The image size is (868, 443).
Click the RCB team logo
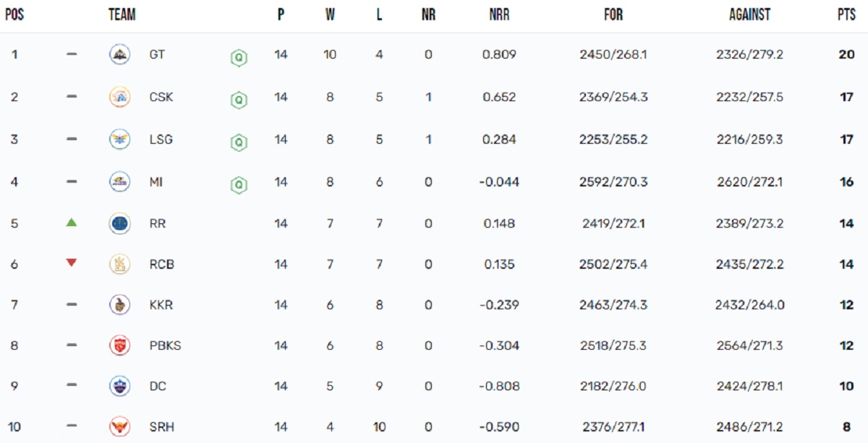coord(119,264)
